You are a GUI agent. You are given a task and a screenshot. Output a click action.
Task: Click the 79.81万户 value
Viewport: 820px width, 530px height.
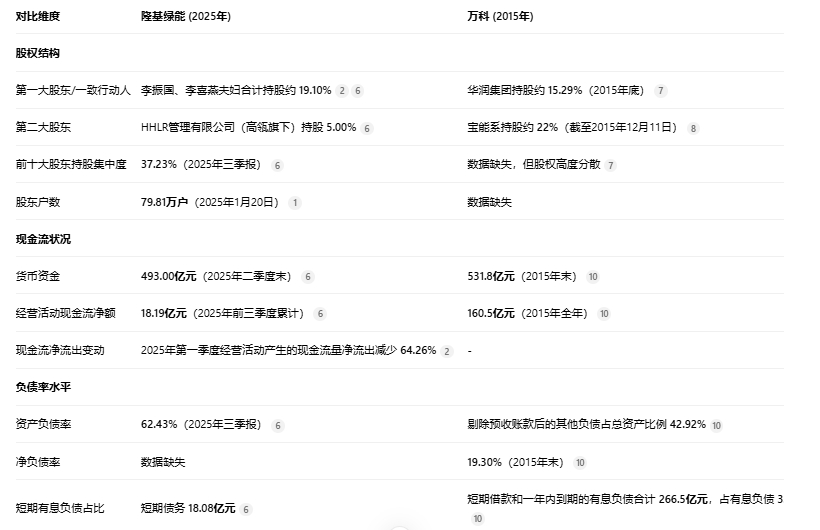(164, 202)
